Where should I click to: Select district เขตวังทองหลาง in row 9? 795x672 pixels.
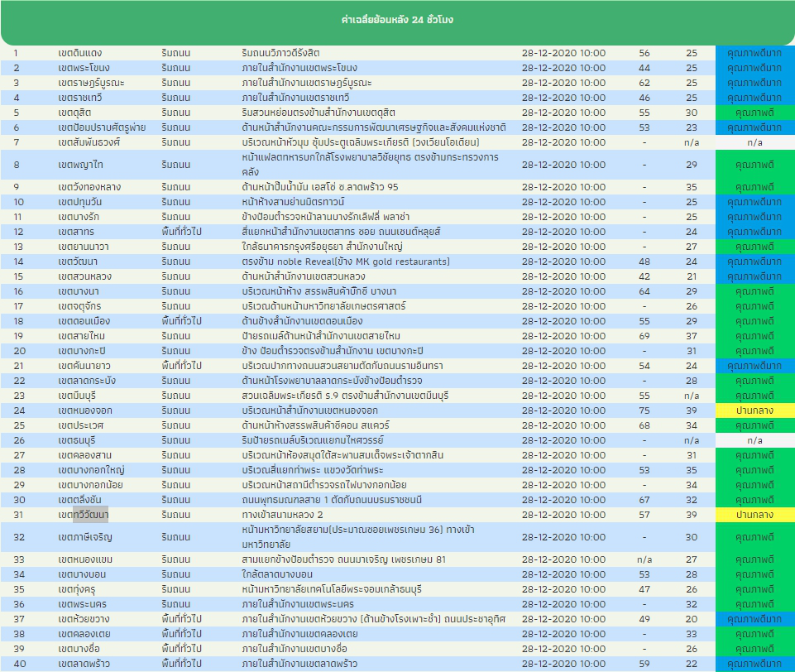point(89,187)
